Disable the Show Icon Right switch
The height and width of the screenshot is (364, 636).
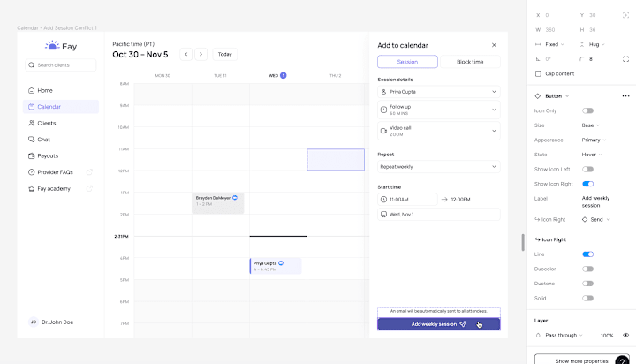point(587,184)
